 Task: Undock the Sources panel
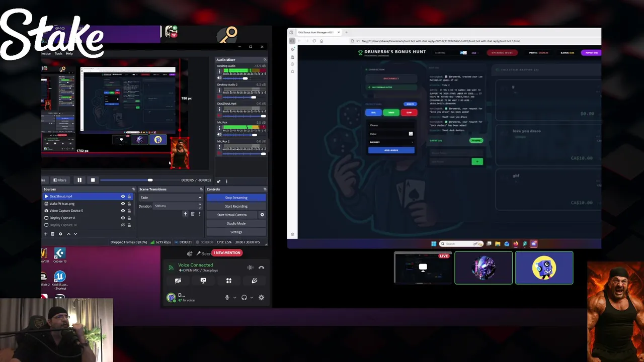(x=133, y=190)
